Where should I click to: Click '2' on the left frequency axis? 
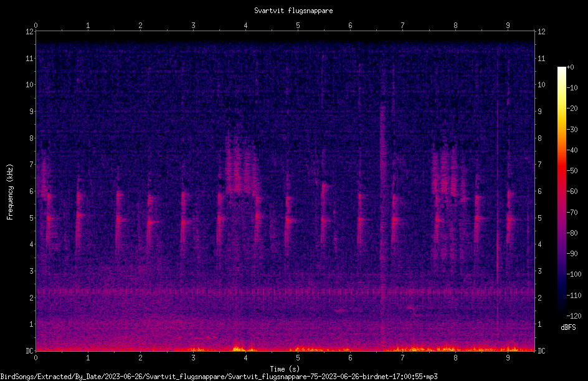tap(32, 297)
